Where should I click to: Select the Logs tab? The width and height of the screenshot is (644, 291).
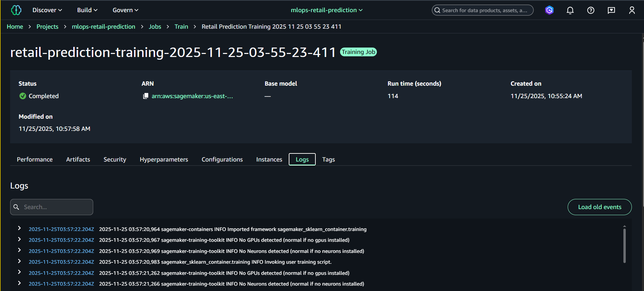pyautogui.click(x=302, y=159)
